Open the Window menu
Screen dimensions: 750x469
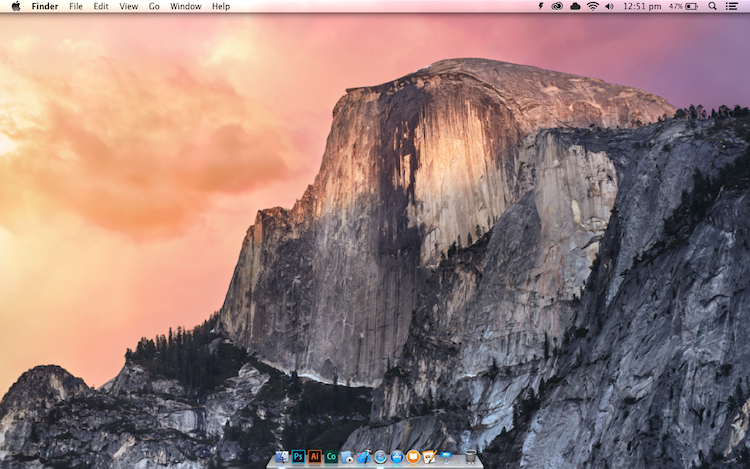[186, 6]
